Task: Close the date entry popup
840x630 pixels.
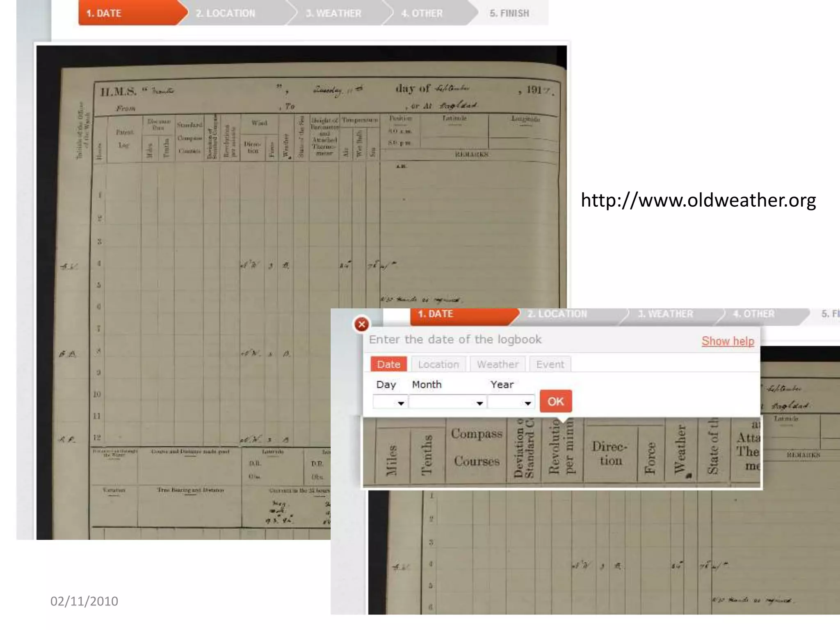Action: pos(361,324)
